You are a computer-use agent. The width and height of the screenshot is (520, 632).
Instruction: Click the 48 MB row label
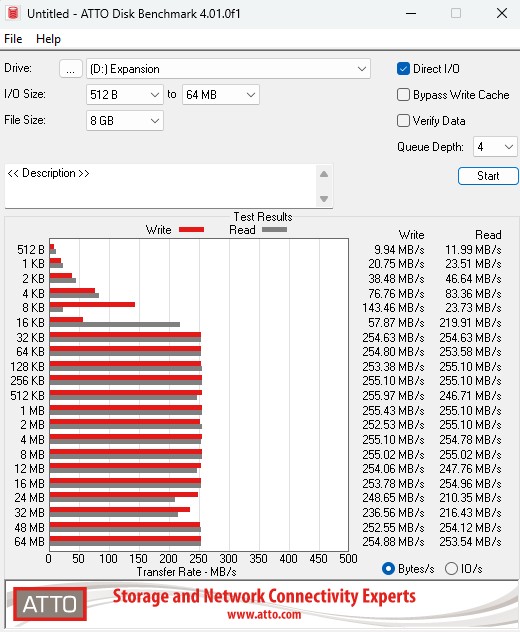coord(29,528)
